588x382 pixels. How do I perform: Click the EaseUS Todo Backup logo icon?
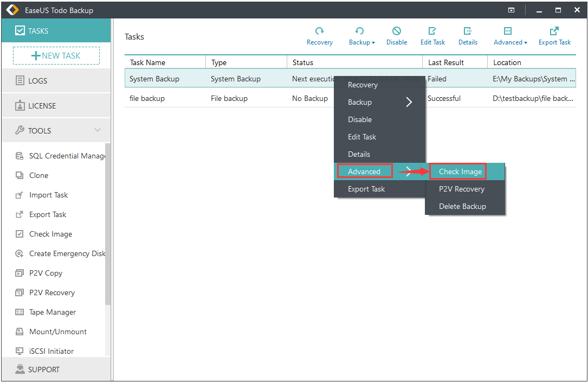(x=13, y=10)
